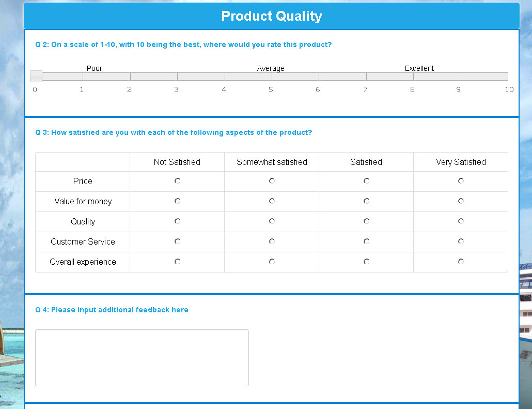Set rating slider to 5

pos(272,77)
